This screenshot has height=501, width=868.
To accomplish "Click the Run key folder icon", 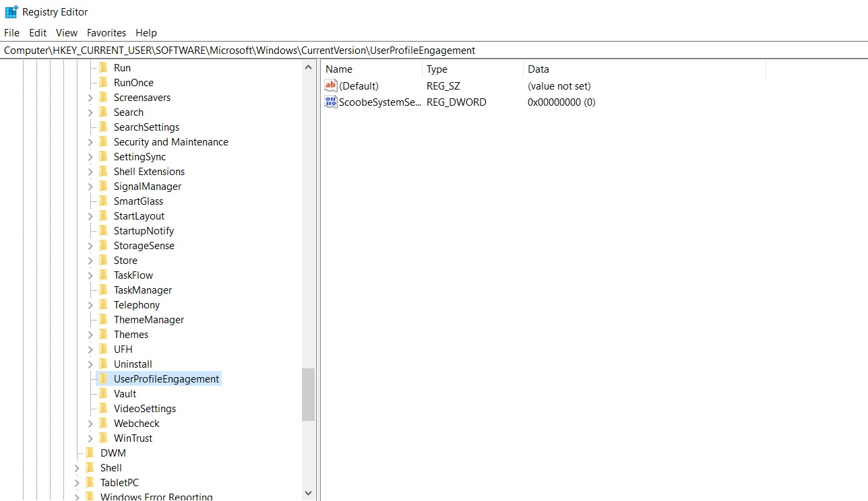I will [x=103, y=67].
